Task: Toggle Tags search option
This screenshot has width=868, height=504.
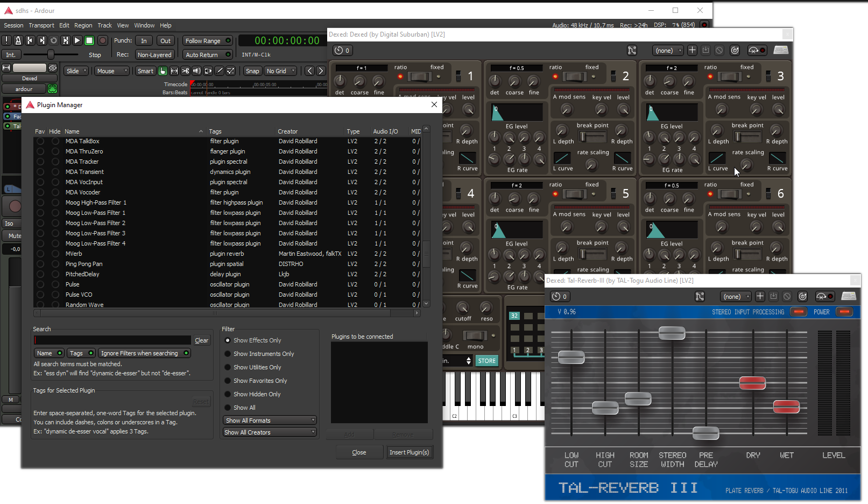Action: click(81, 353)
